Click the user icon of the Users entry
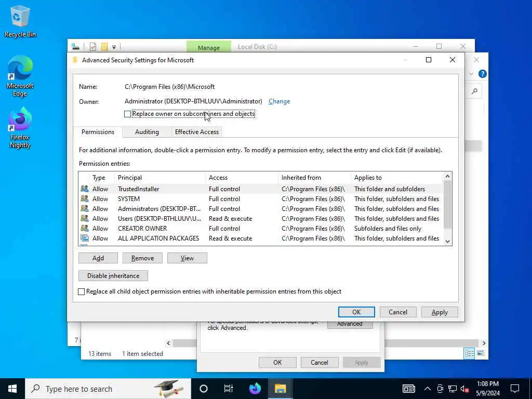 85,218
